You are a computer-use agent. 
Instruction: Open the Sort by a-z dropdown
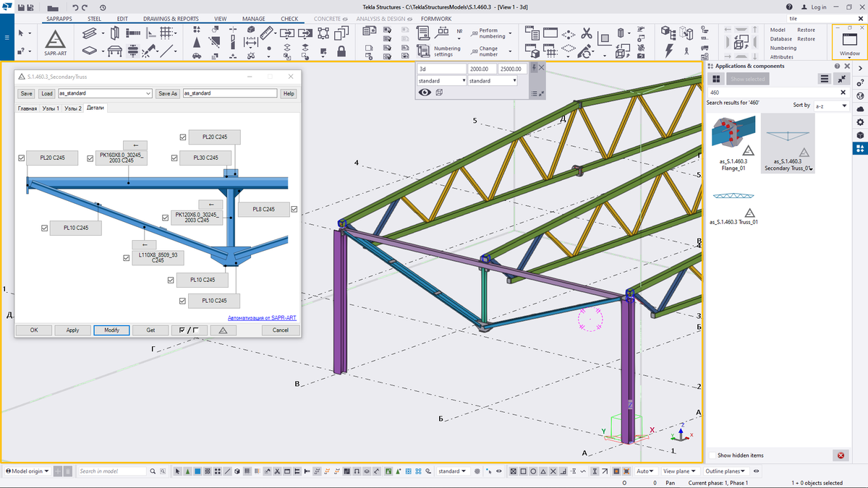(830, 106)
